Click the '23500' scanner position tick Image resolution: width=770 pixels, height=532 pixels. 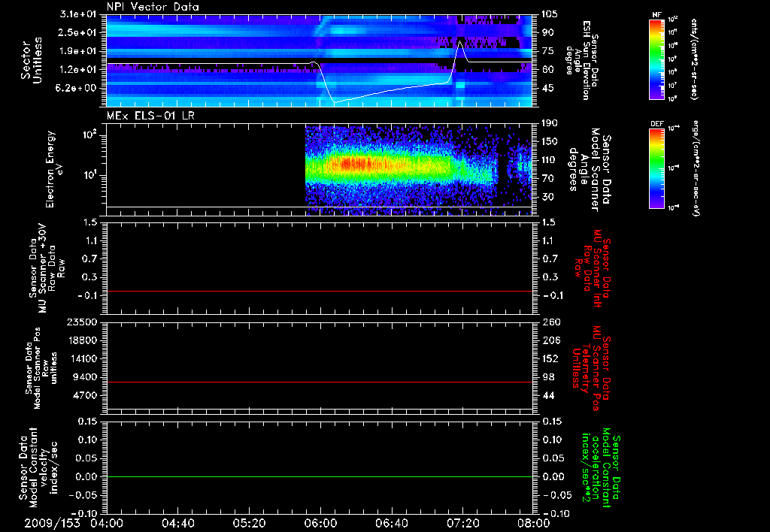coord(83,322)
